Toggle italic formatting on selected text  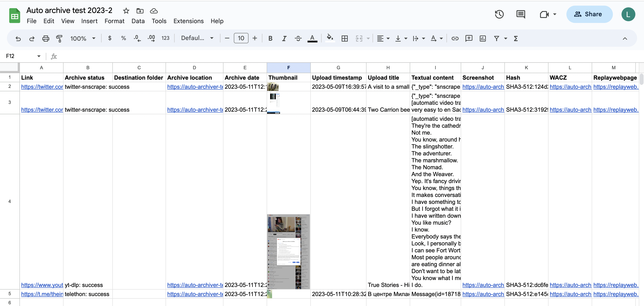tap(284, 38)
